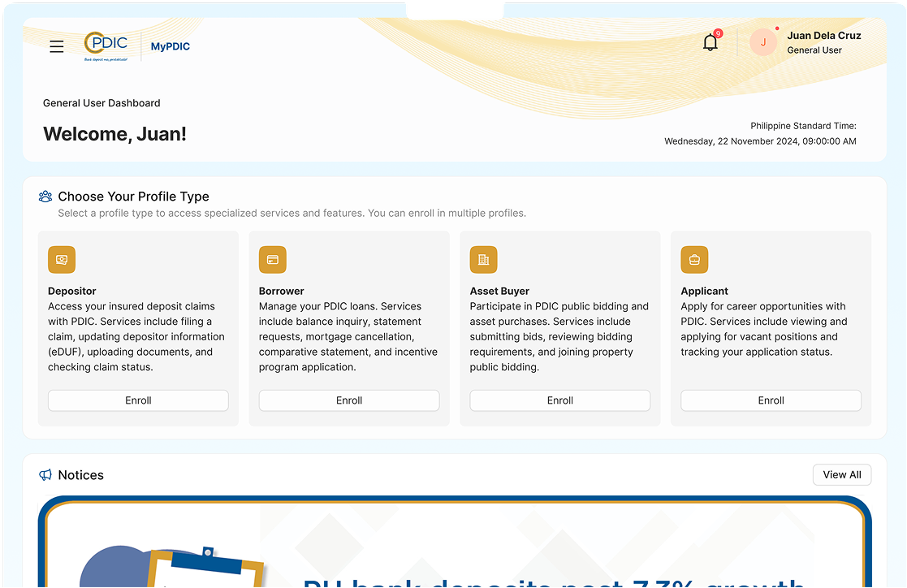Click the Applicant briefcase icon
Image resolution: width=907 pixels, height=588 pixels.
click(x=695, y=260)
